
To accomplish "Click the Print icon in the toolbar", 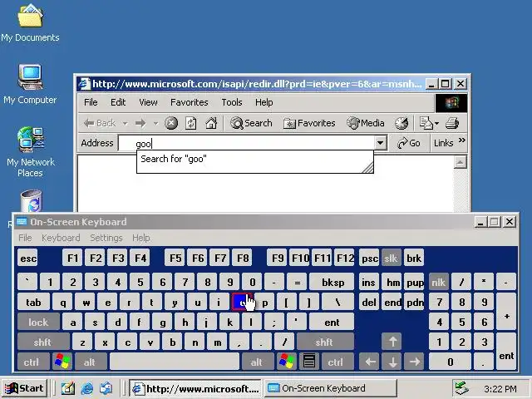I will click(x=452, y=123).
